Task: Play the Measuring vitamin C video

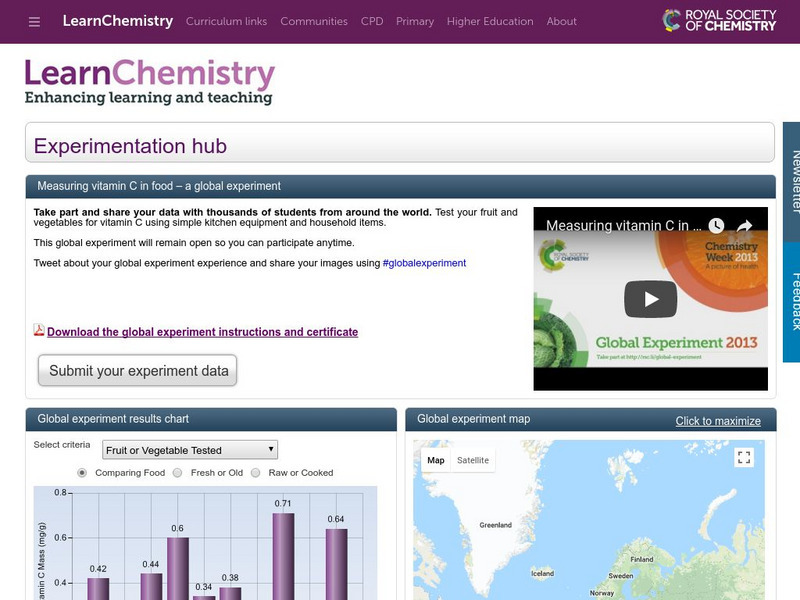Action: [651, 296]
